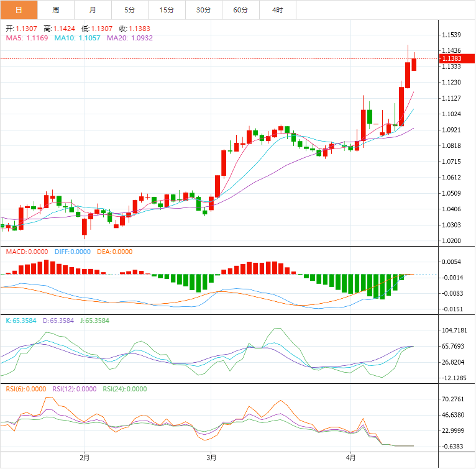Click the MACD indicator label

click(27, 252)
